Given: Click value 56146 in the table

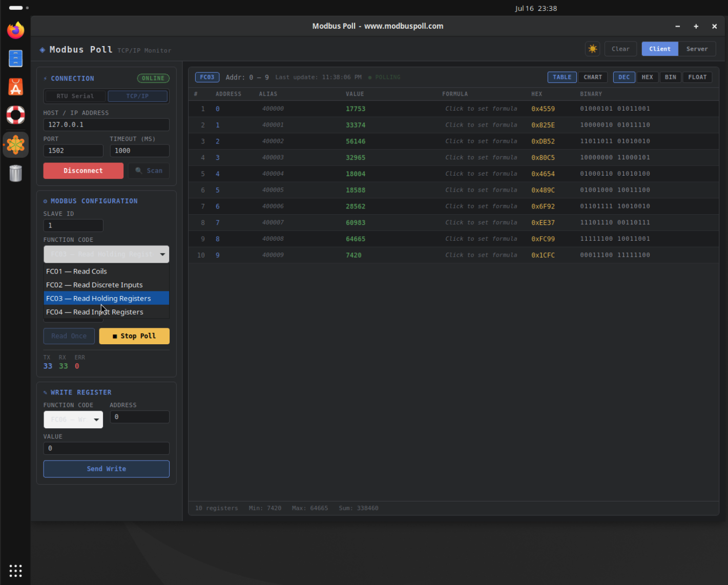Looking at the screenshot, I should click(356, 141).
